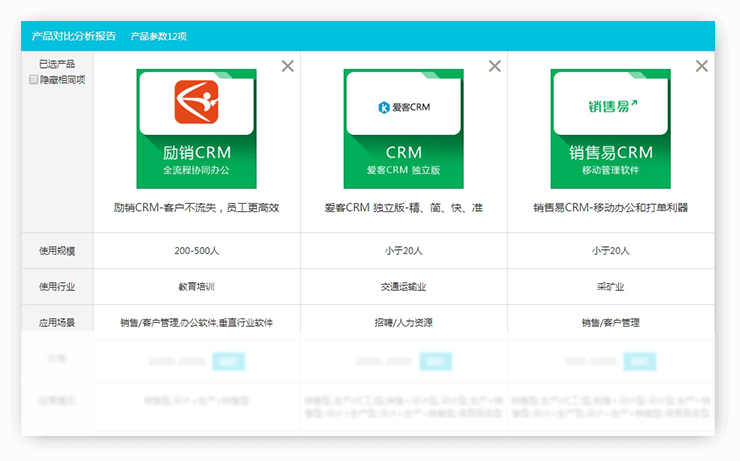The image size is (740, 461).
Task: Close the 销售易CRM comparison column
Action: tap(701, 66)
